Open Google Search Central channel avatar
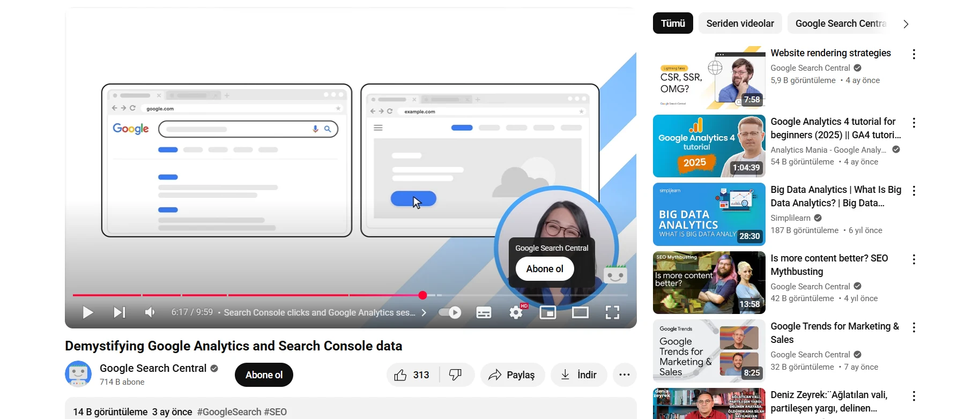980x419 pixels. pos(78,374)
